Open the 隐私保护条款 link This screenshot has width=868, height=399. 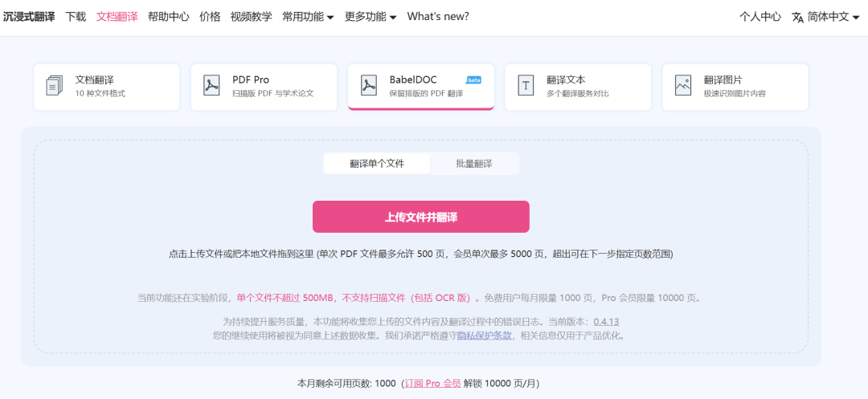[x=485, y=336]
